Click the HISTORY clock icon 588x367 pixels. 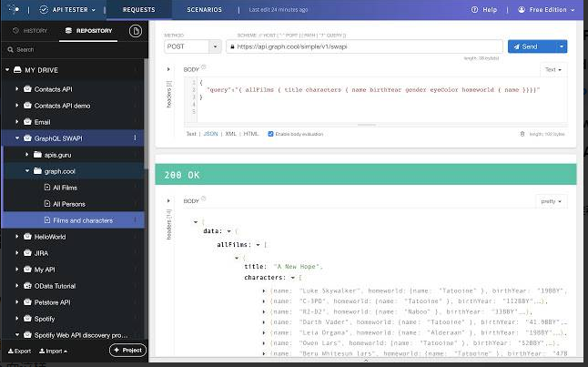15,31
